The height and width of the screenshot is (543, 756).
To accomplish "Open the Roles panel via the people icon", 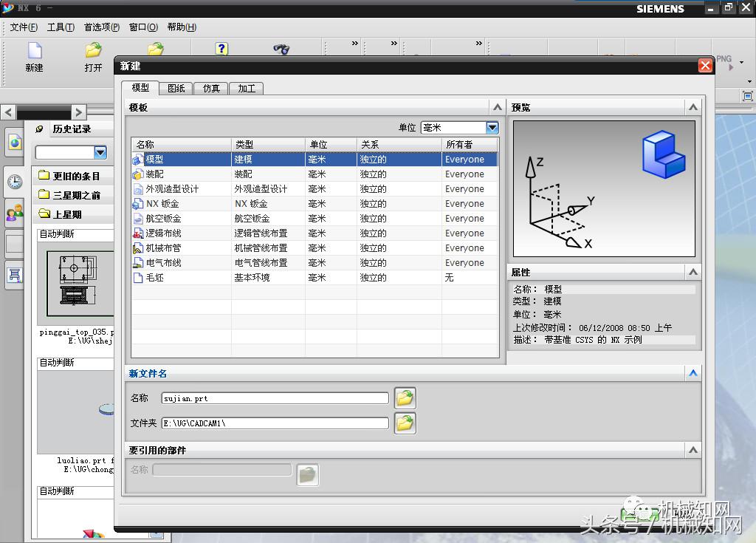I will [x=14, y=214].
